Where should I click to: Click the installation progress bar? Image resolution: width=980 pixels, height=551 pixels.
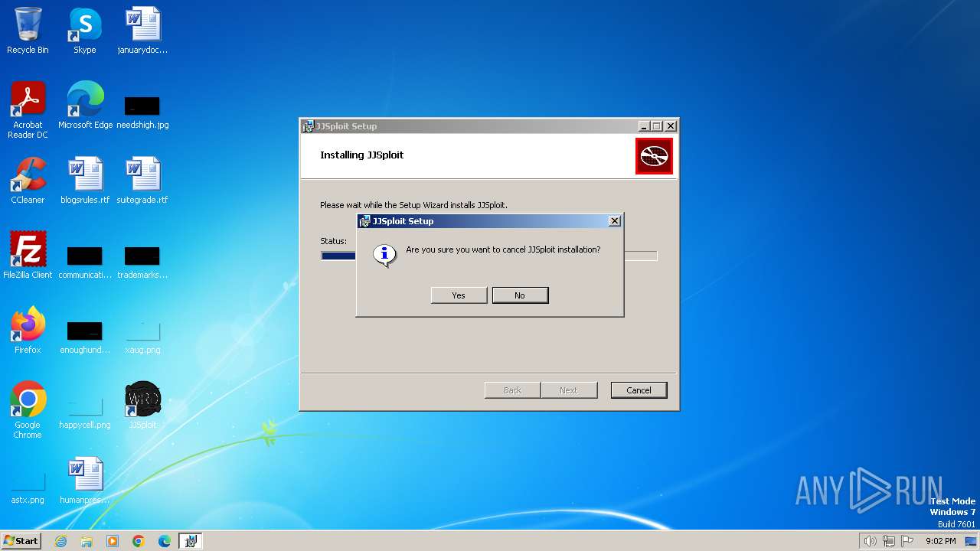point(488,256)
